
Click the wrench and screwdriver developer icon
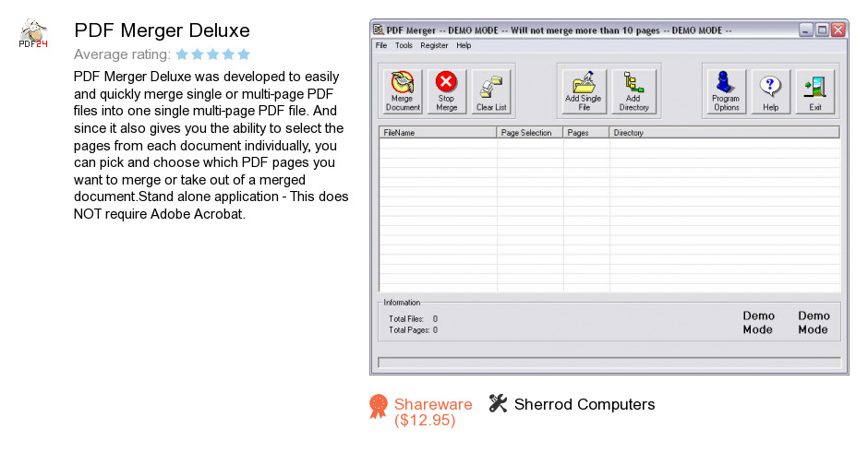pos(498,404)
